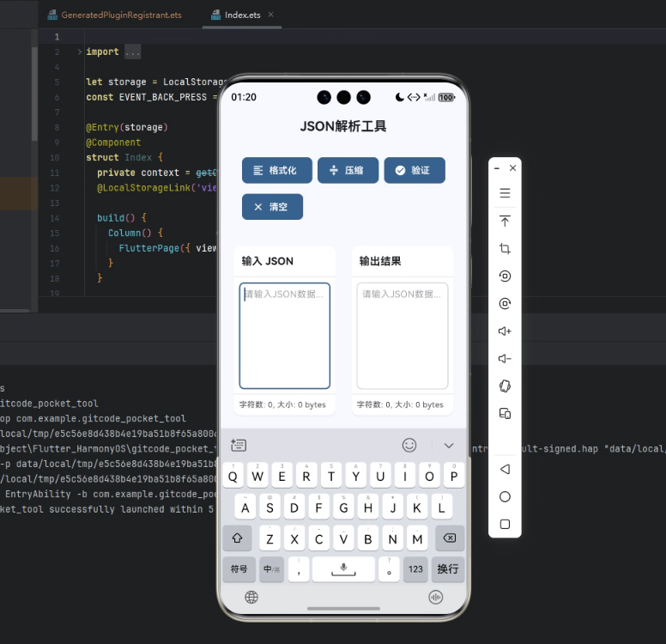Click the 格式化 format button
The width and height of the screenshot is (666, 644).
coord(277,171)
